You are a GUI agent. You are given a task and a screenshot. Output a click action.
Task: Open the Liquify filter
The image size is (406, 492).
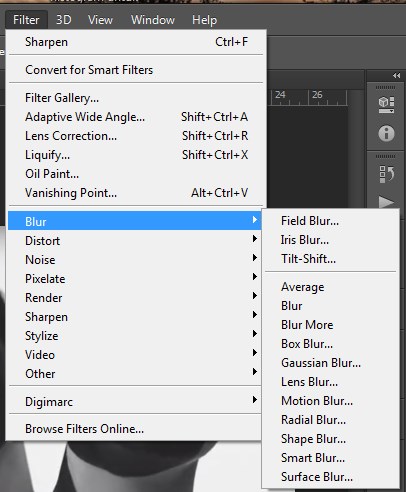pyautogui.click(x=136, y=155)
